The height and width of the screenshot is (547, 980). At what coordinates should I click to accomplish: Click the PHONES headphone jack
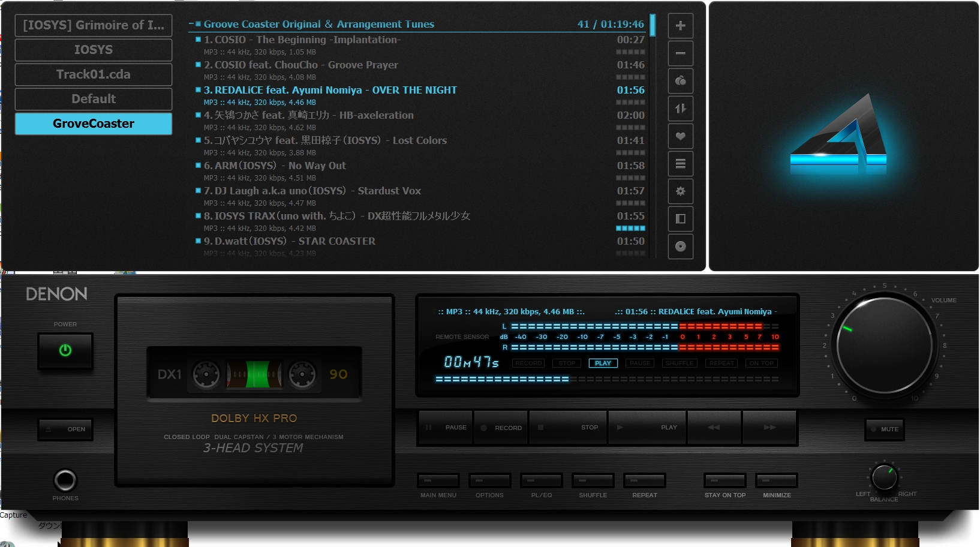click(x=65, y=480)
